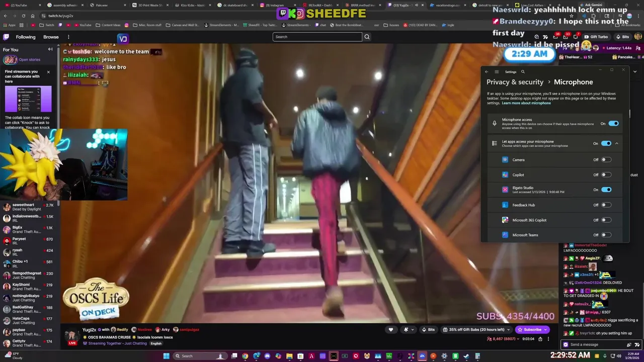This screenshot has height=362, width=644.
Task: Open Following in the Twitch navigation
Action: coord(26,37)
